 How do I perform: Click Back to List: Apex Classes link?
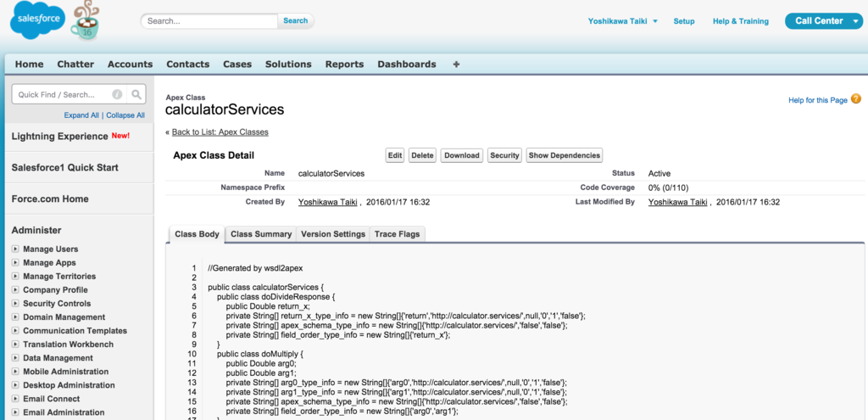click(x=220, y=132)
